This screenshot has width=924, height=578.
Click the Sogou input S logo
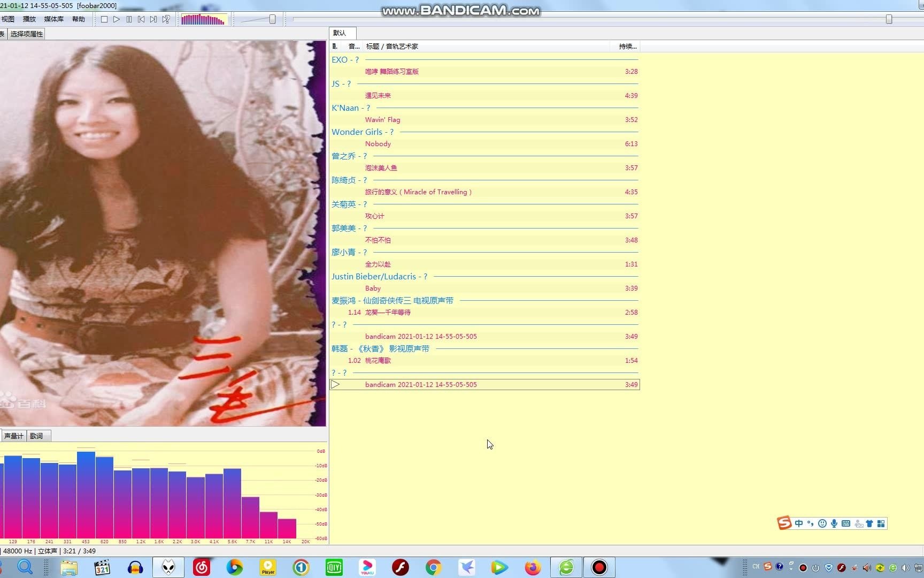[x=784, y=523]
